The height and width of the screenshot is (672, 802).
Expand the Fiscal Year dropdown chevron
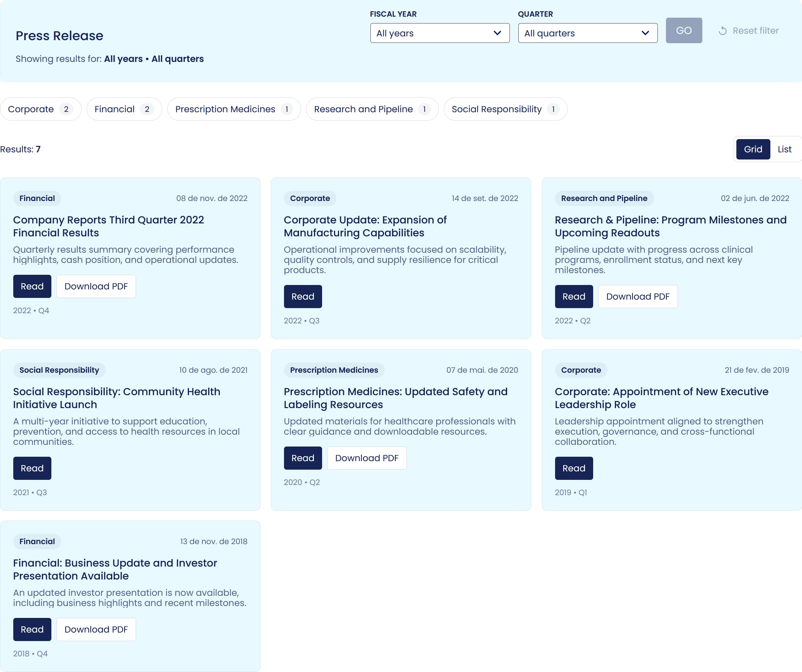coord(497,33)
